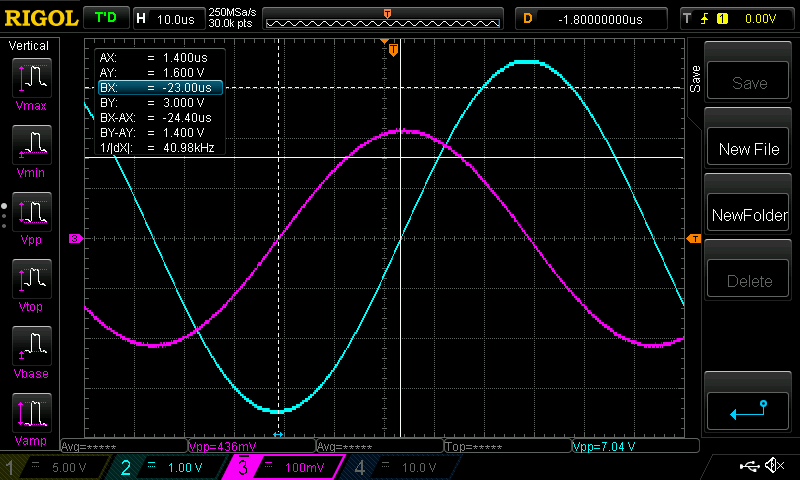Click the orange trigger level marker at right edge
Image resolution: width=800 pixels, height=480 pixels.
coord(694,238)
